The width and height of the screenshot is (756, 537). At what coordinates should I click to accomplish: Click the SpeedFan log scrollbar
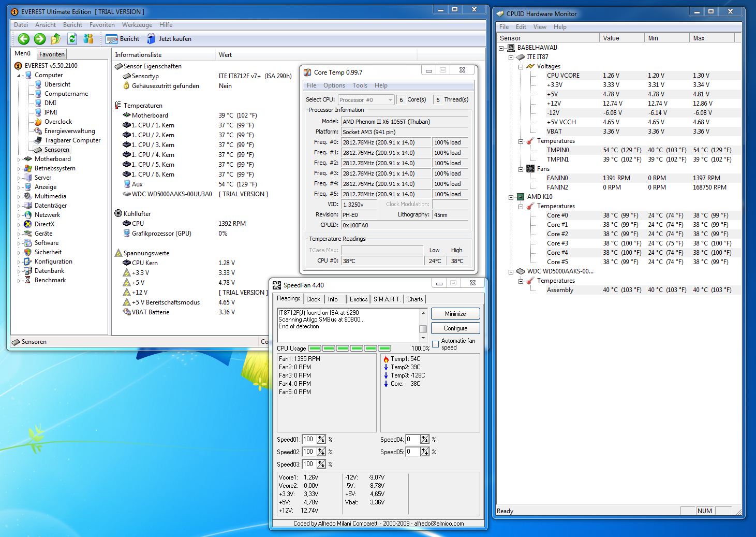pos(423,325)
